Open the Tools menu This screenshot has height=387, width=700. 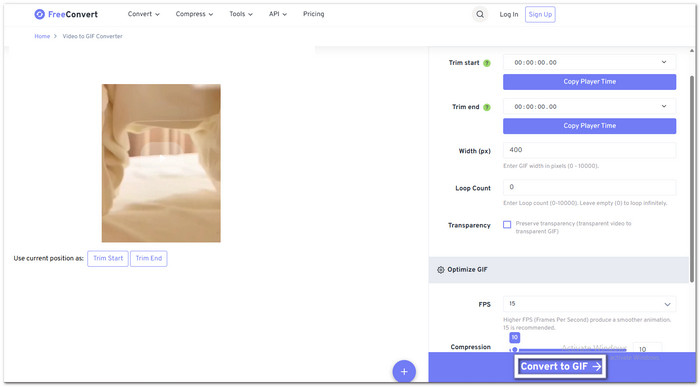(x=241, y=14)
